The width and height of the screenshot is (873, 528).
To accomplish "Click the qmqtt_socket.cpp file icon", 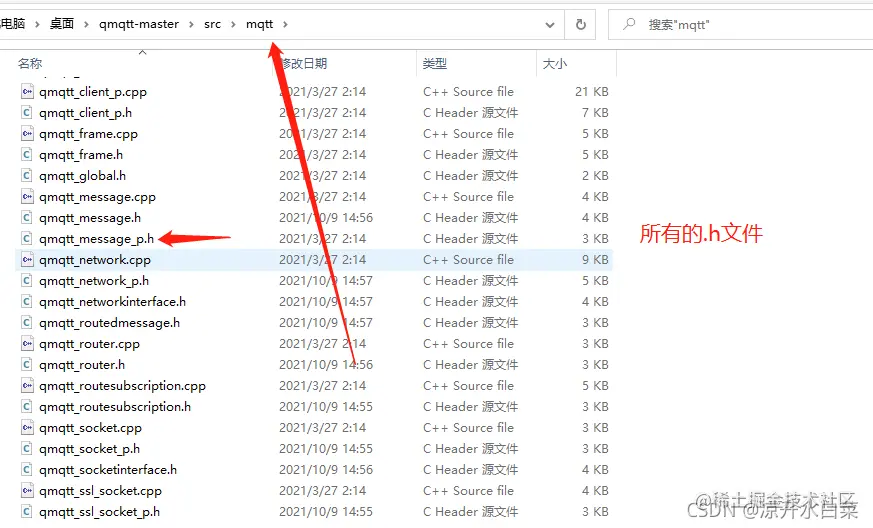I will point(27,427).
